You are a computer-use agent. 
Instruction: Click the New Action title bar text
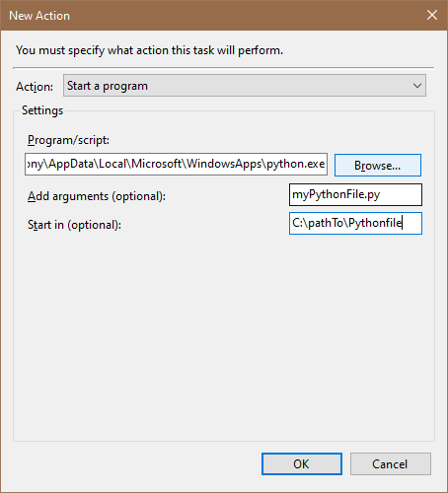click(x=39, y=16)
